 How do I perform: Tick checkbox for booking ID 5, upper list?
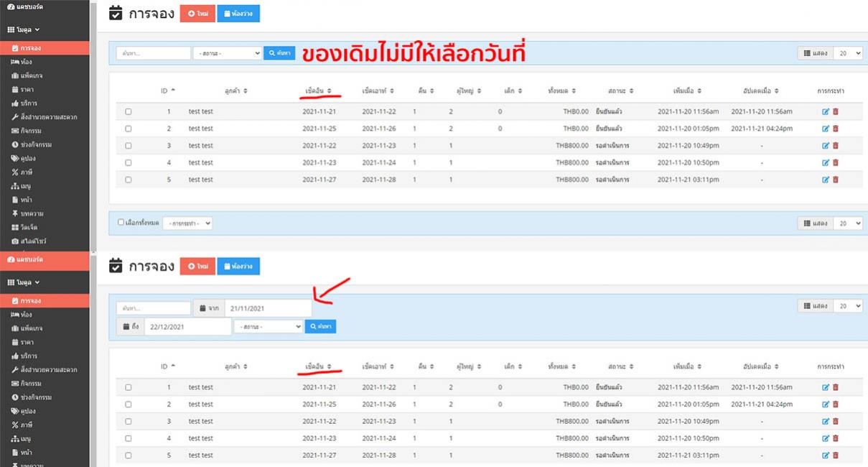129,180
